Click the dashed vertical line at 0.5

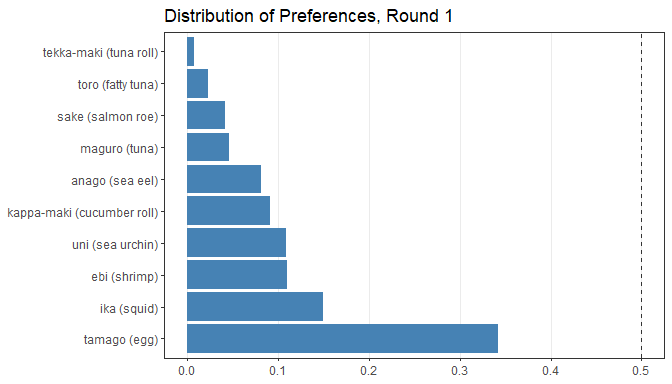point(642,195)
